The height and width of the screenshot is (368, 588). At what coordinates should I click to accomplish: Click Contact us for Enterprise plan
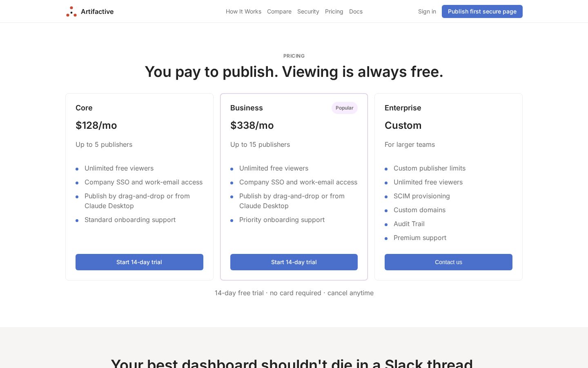[448, 262]
